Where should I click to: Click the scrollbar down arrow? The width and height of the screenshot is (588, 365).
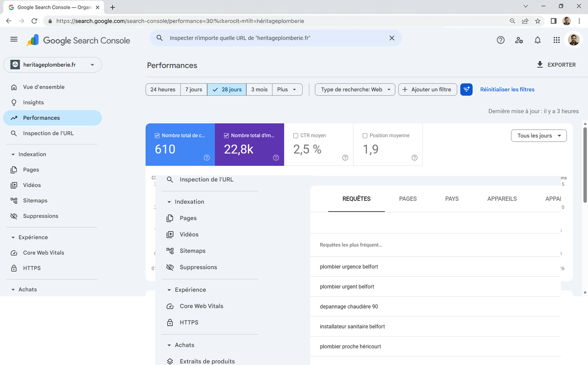click(585, 293)
